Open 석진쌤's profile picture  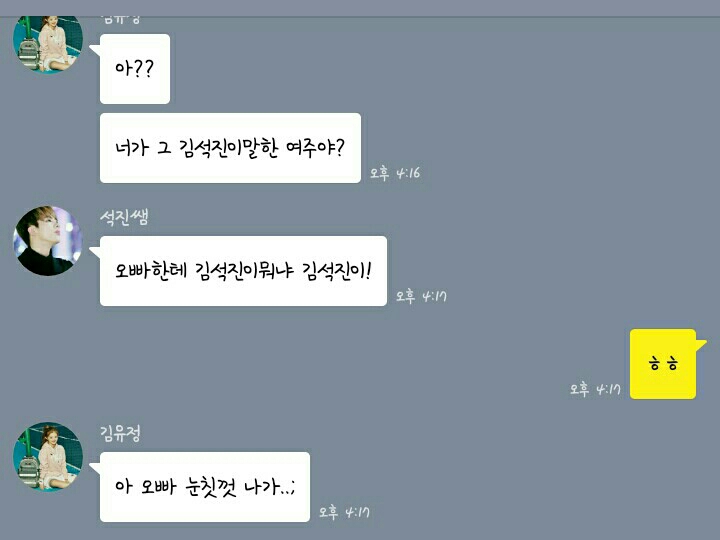pos(48,241)
